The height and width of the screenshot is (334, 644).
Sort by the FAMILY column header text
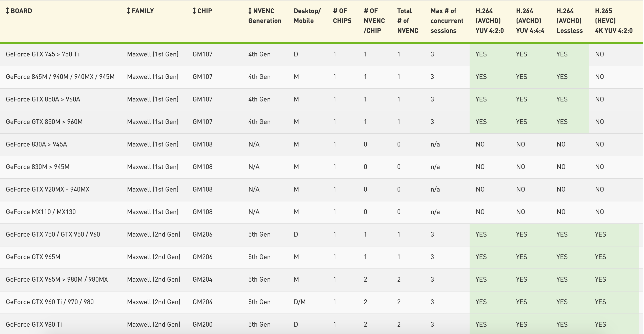(143, 11)
